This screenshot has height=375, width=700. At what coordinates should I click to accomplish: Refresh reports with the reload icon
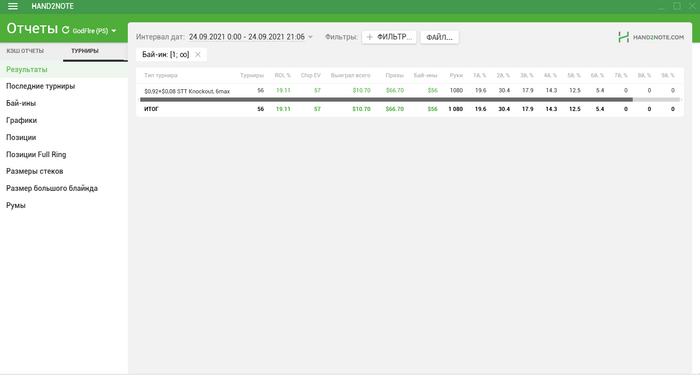(66, 30)
